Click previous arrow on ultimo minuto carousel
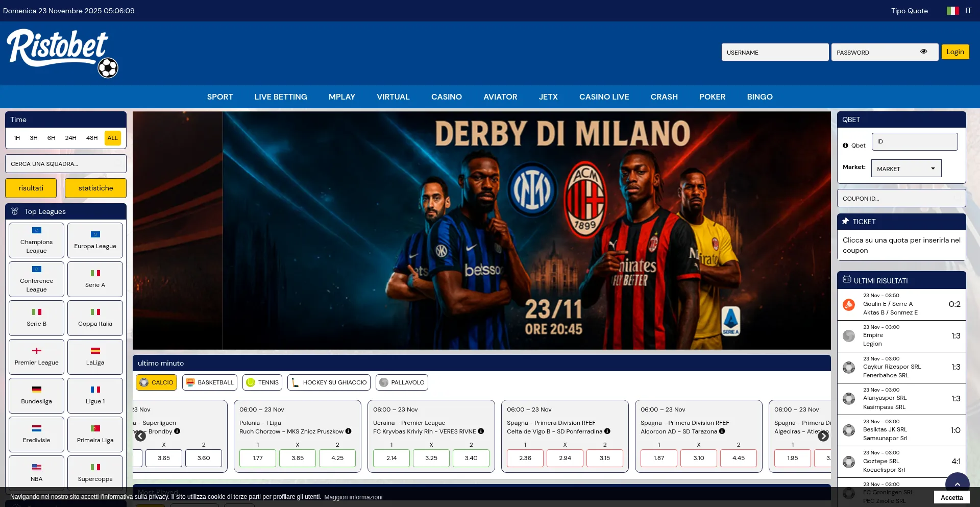 point(140,436)
